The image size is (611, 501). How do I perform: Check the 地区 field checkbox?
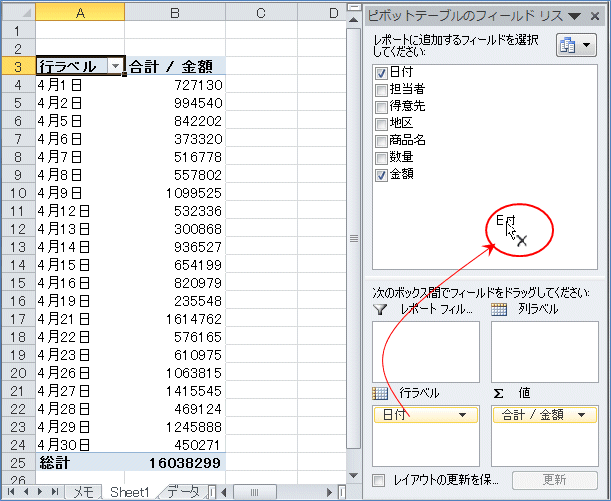(x=381, y=124)
